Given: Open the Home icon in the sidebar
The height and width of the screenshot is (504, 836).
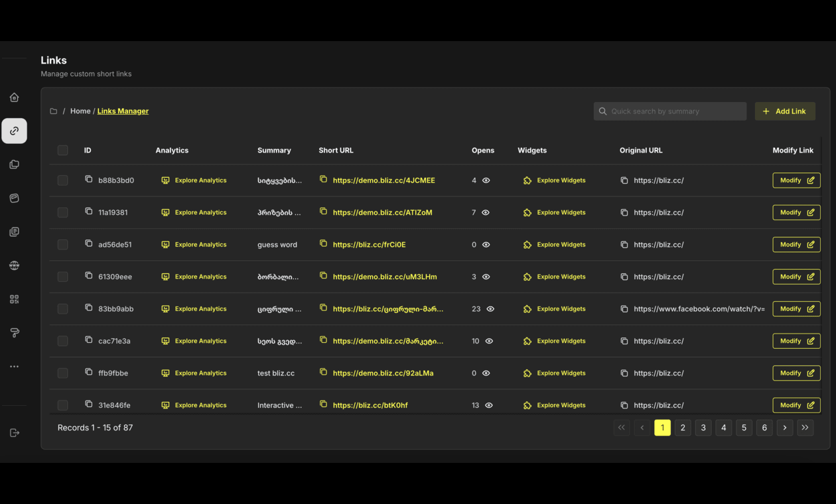Looking at the screenshot, I should tap(14, 97).
